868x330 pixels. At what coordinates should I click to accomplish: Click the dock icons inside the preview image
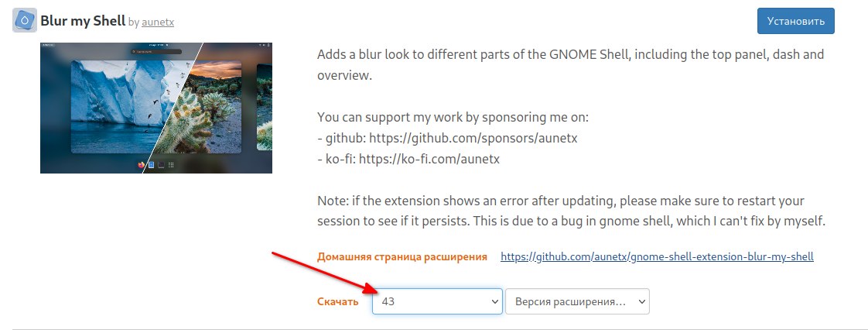pyautogui.click(x=156, y=165)
